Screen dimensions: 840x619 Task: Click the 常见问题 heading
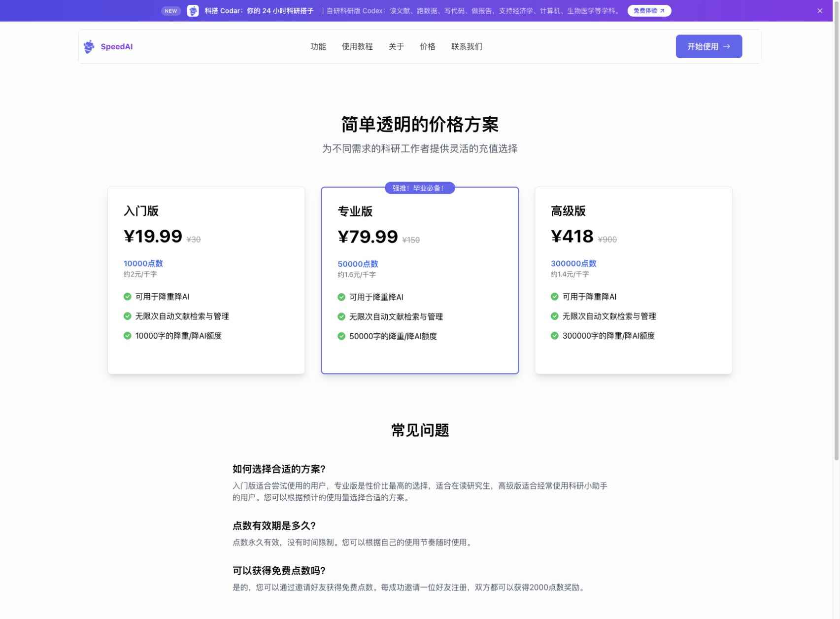tap(420, 430)
